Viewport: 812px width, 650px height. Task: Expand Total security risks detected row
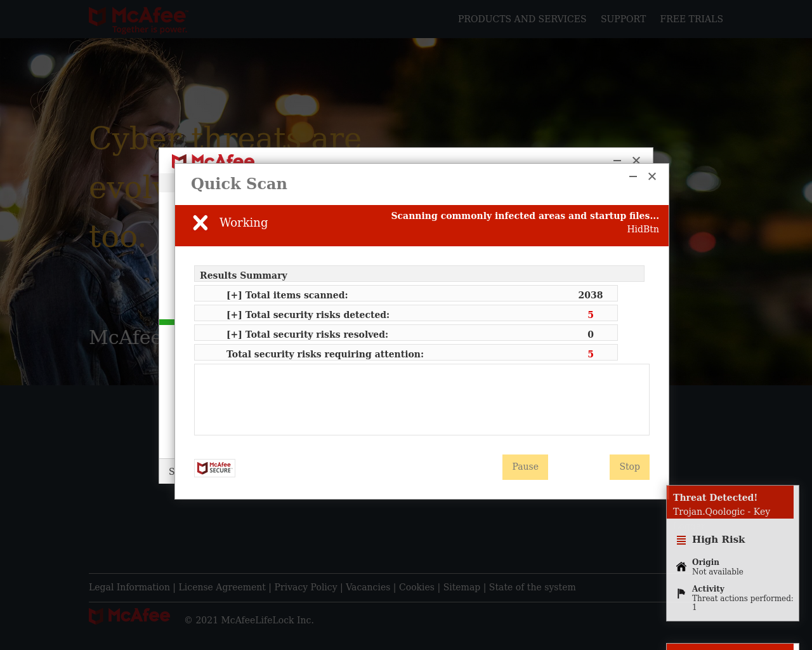(406, 314)
